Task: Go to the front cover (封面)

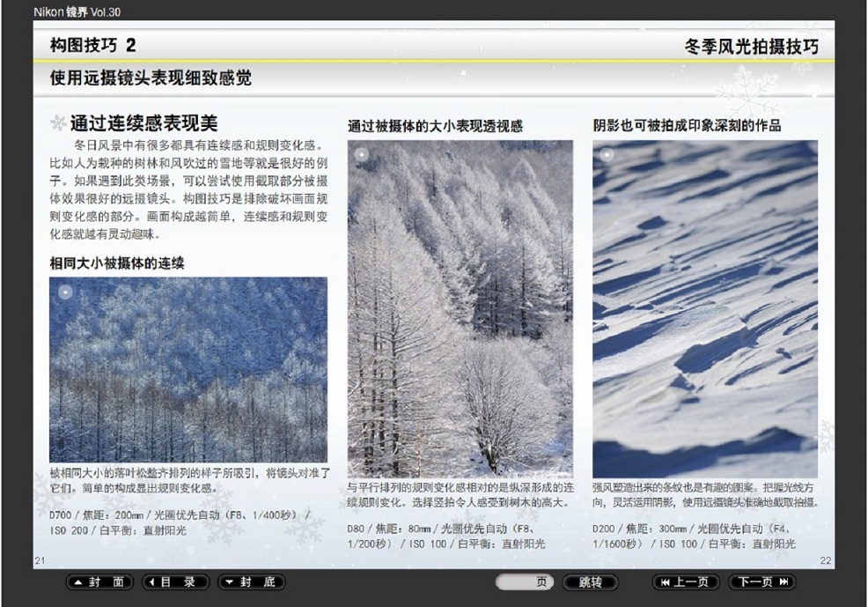Action: pos(100,582)
